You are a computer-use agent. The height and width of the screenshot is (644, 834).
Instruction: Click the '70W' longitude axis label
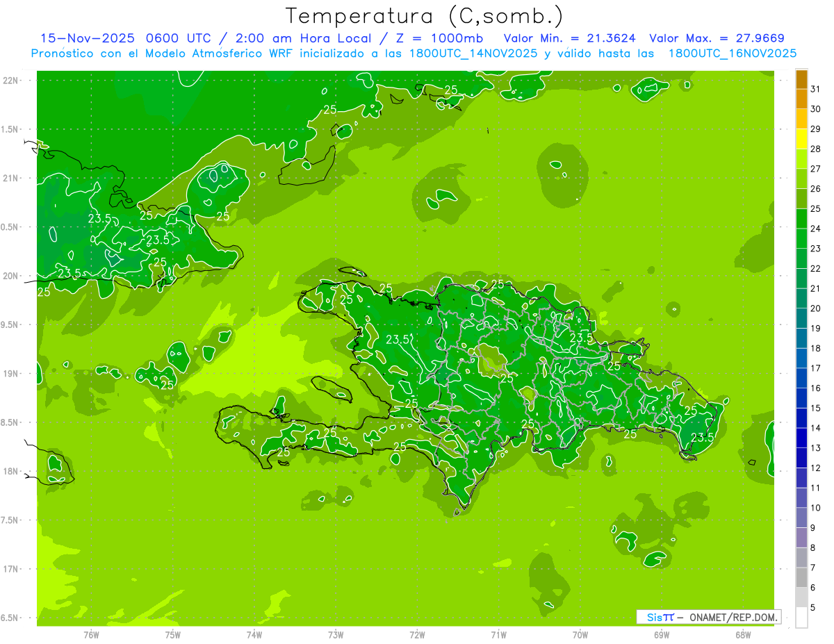point(580,634)
